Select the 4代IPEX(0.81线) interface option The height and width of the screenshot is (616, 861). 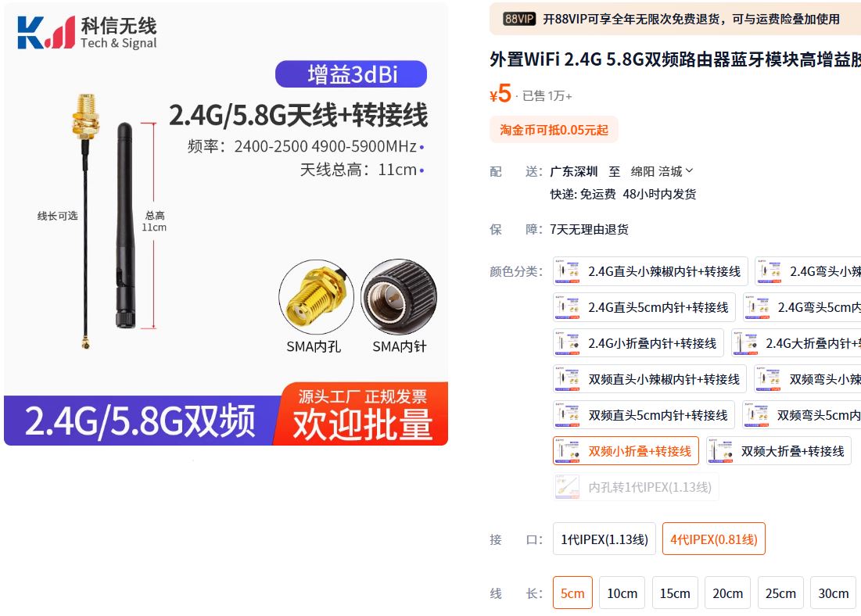713,539
